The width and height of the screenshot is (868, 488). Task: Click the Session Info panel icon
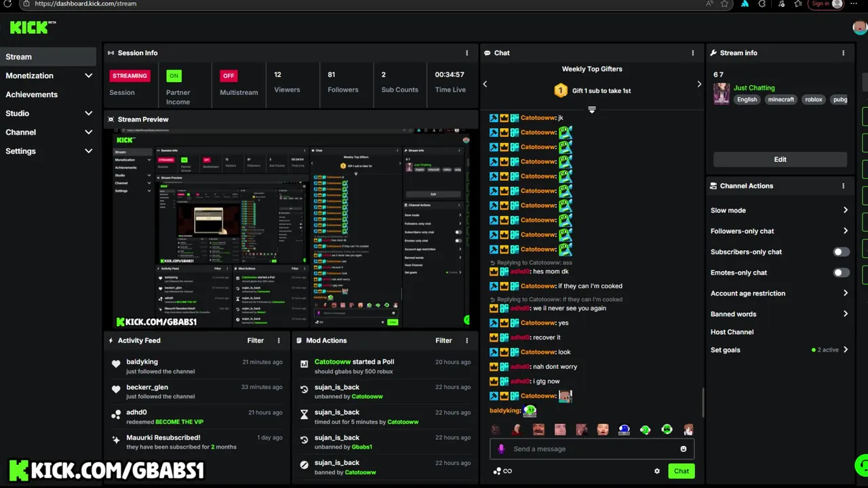click(x=111, y=53)
